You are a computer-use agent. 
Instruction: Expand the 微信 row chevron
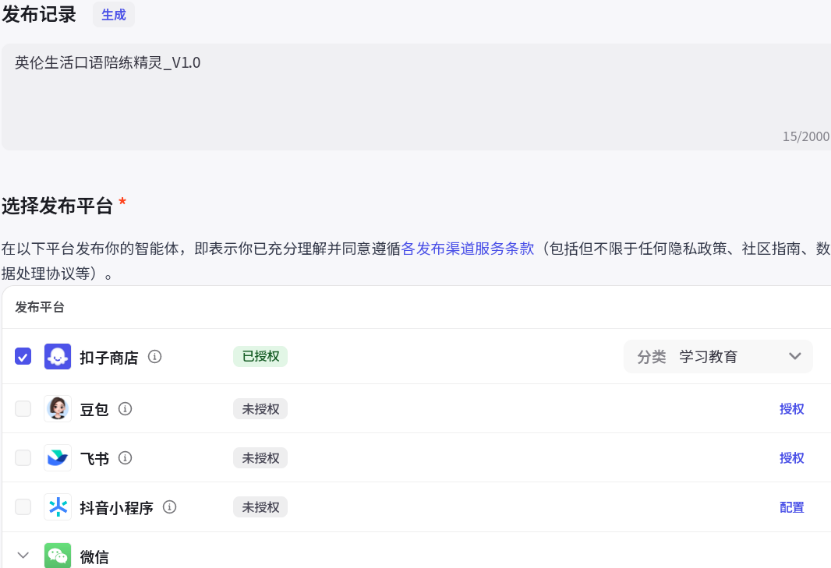[23, 555]
